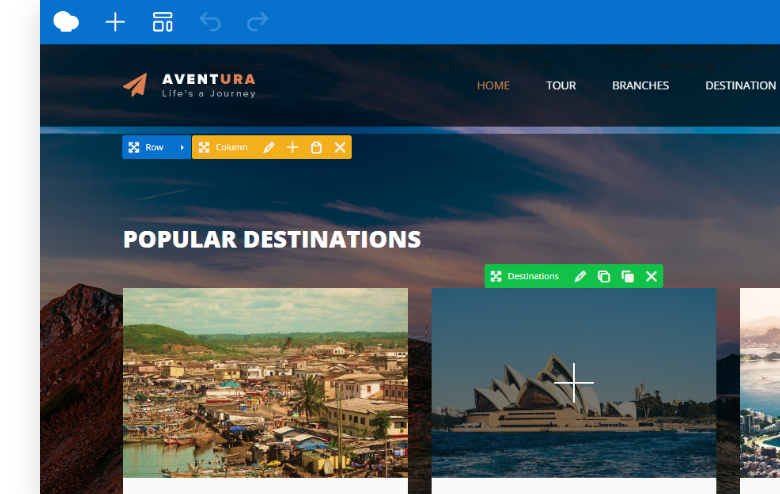Expand the Row control arrow
Image resolution: width=780 pixels, height=494 pixels.
tap(182, 147)
